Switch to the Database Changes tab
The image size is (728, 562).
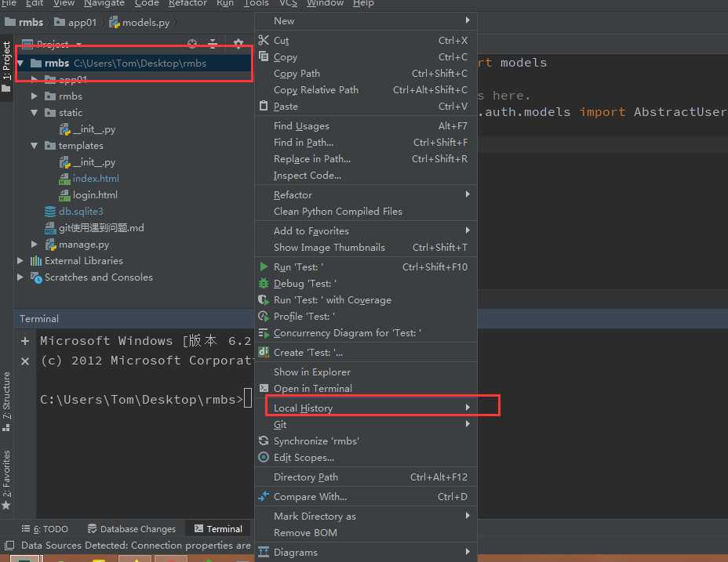click(131, 528)
